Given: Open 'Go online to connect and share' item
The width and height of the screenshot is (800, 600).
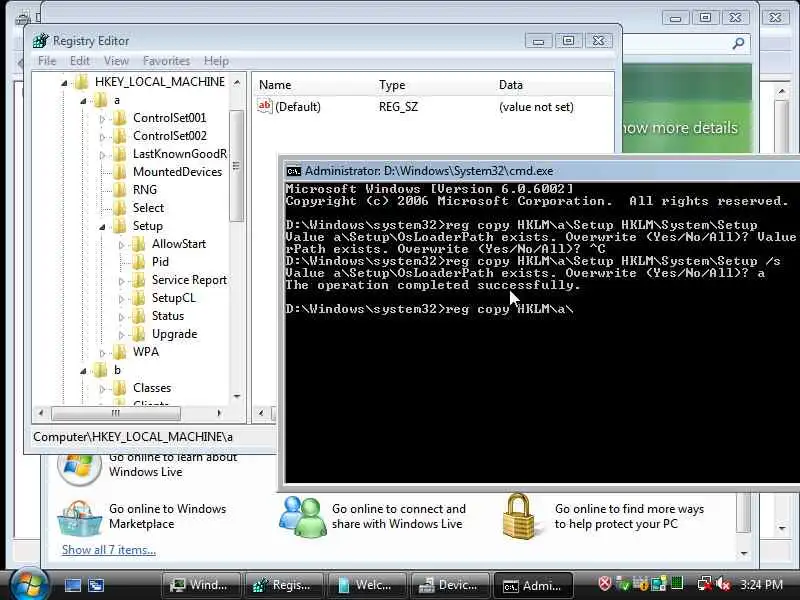Looking at the screenshot, I should tap(398, 516).
